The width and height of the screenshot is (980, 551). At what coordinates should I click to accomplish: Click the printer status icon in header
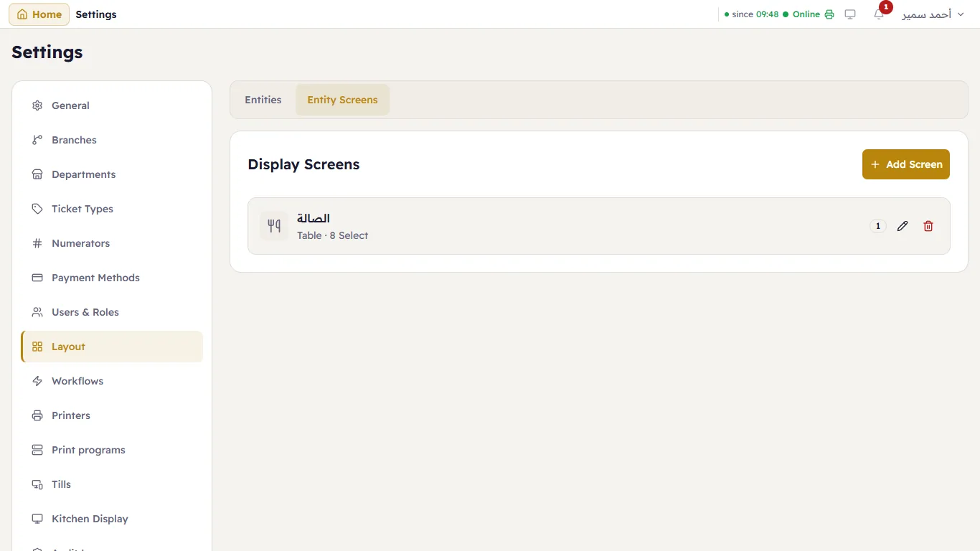click(x=829, y=14)
